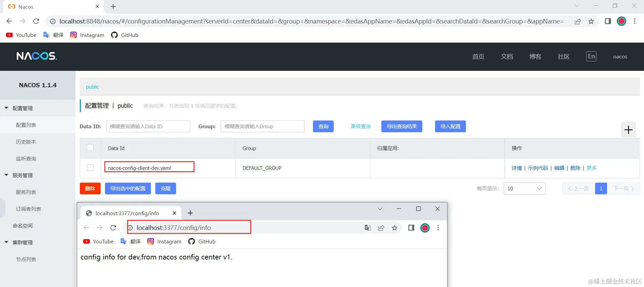Open 文档 in the Nacos header
The height and width of the screenshot is (287, 644).
click(507, 57)
